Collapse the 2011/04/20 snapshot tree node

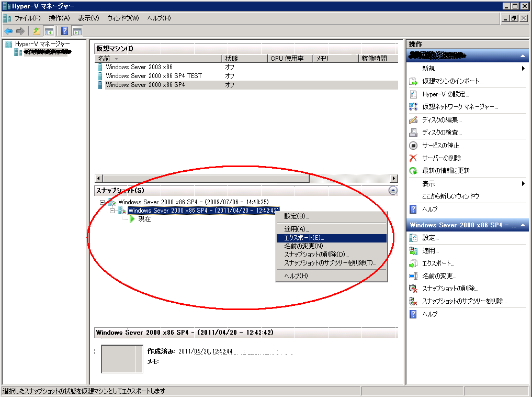pos(112,211)
